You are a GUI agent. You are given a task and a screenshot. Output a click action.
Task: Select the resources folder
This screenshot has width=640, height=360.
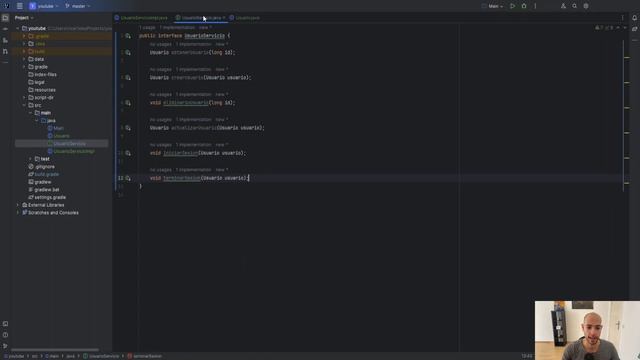(x=42, y=90)
